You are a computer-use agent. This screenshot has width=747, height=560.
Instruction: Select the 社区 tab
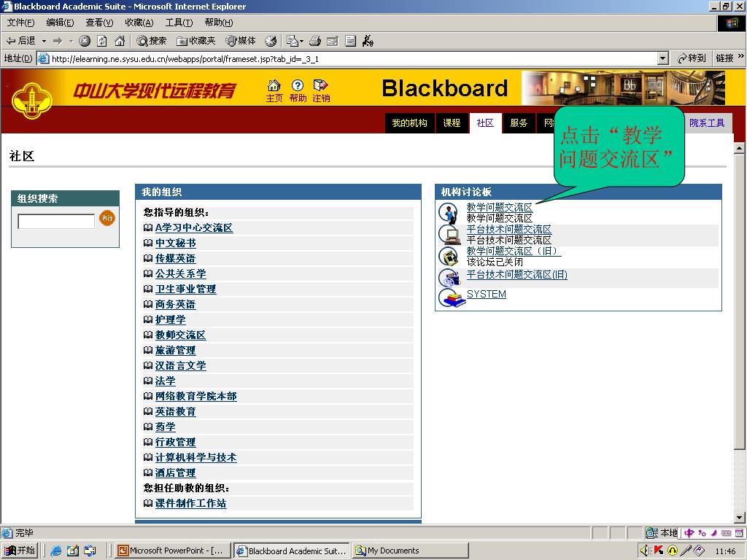485,122
